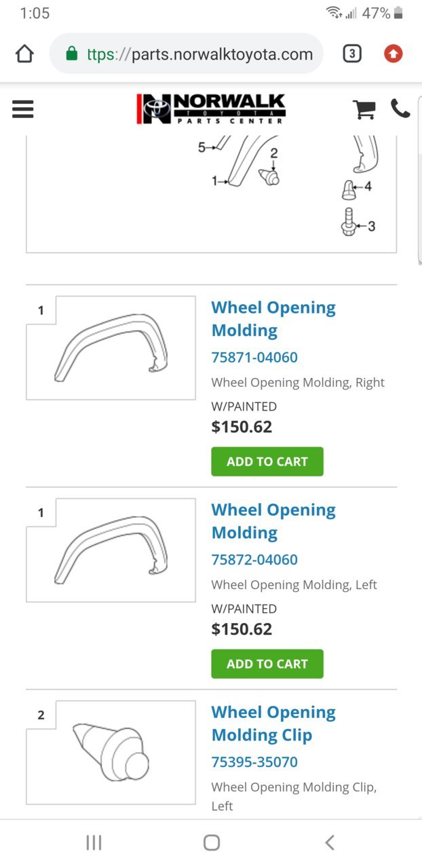Screen dimensions: 422x868
Task: Open the shopping cart
Action: (x=364, y=109)
